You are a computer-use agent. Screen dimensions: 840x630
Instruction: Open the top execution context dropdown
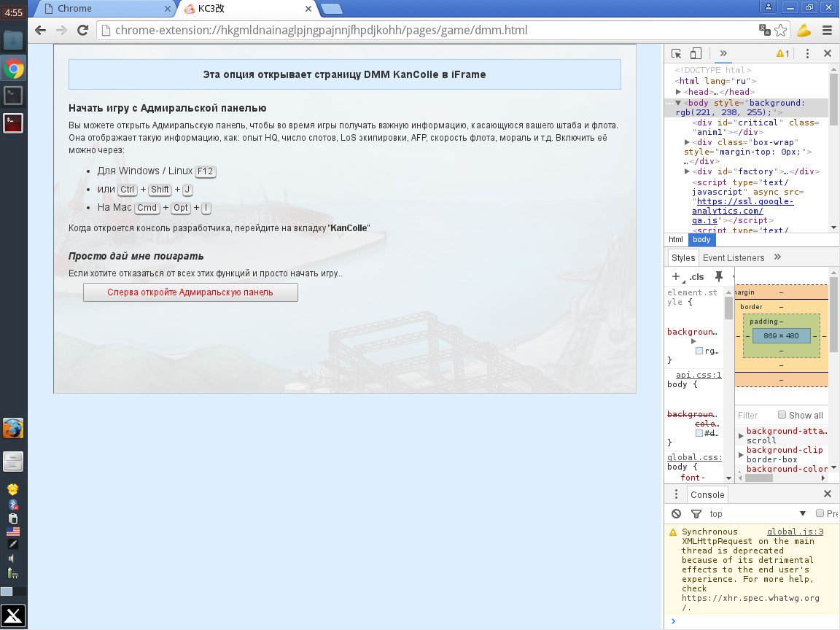tap(758, 513)
